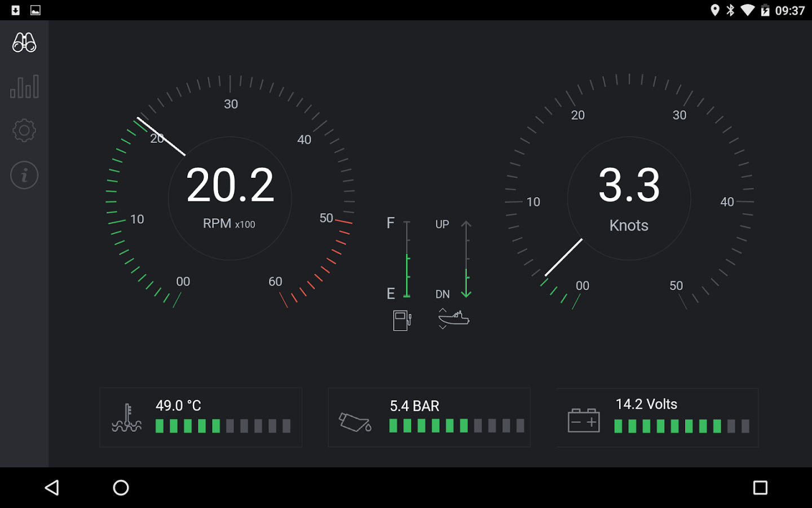Tap the F fuel full label
The width and height of the screenshot is (812, 508).
click(x=390, y=223)
